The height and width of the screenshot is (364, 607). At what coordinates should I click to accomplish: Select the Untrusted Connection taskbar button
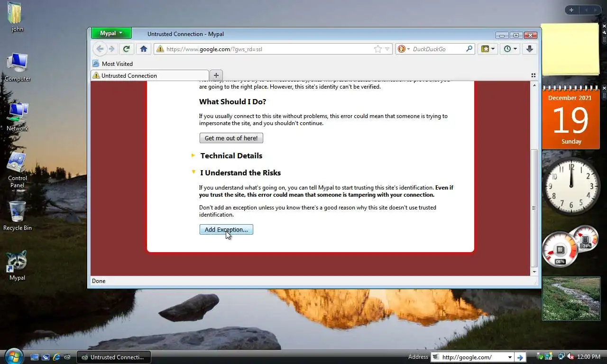click(x=114, y=357)
